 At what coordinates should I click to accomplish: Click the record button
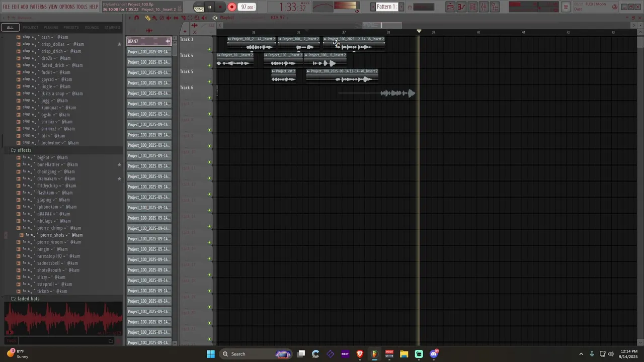point(232,7)
